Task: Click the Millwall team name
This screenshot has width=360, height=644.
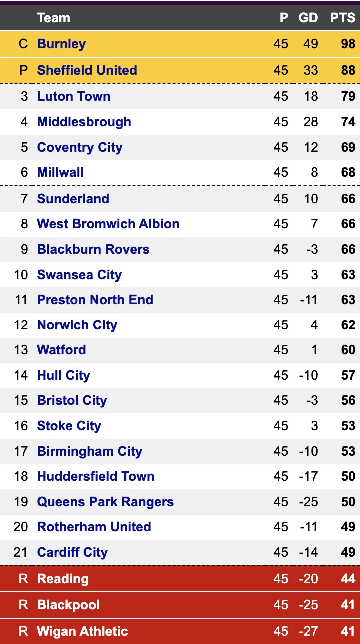Action: pyautogui.click(x=60, y=172)
